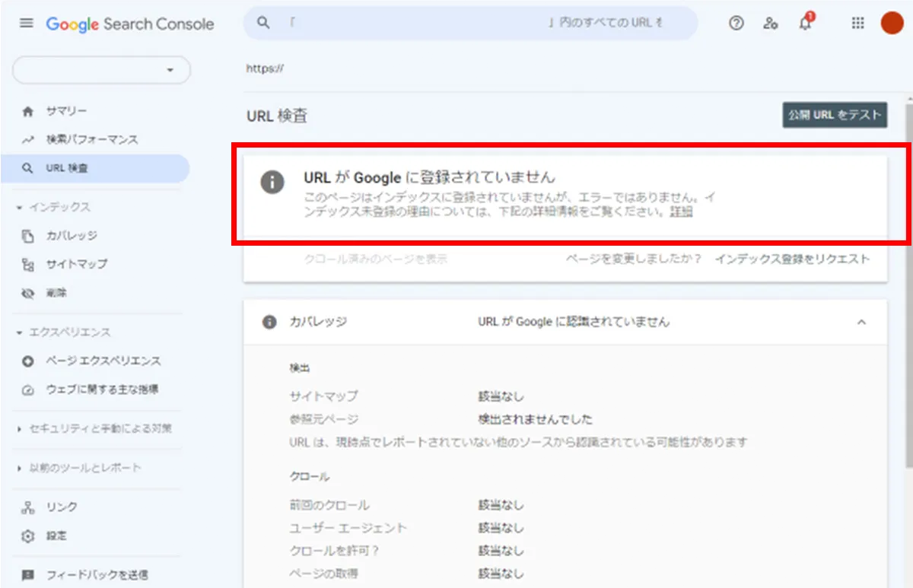Click the 削除 crossed-eye icon
Screen dimensions: 913x588
28,293
